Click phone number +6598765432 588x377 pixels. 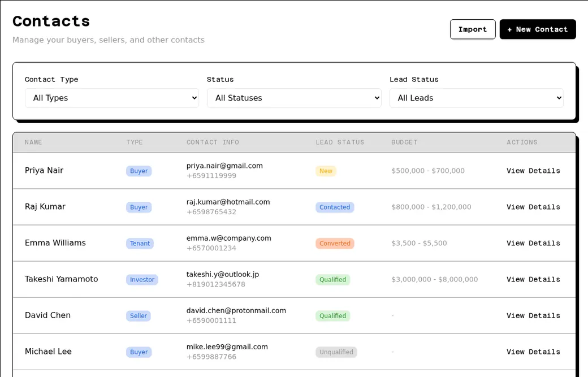pos(211,212)
